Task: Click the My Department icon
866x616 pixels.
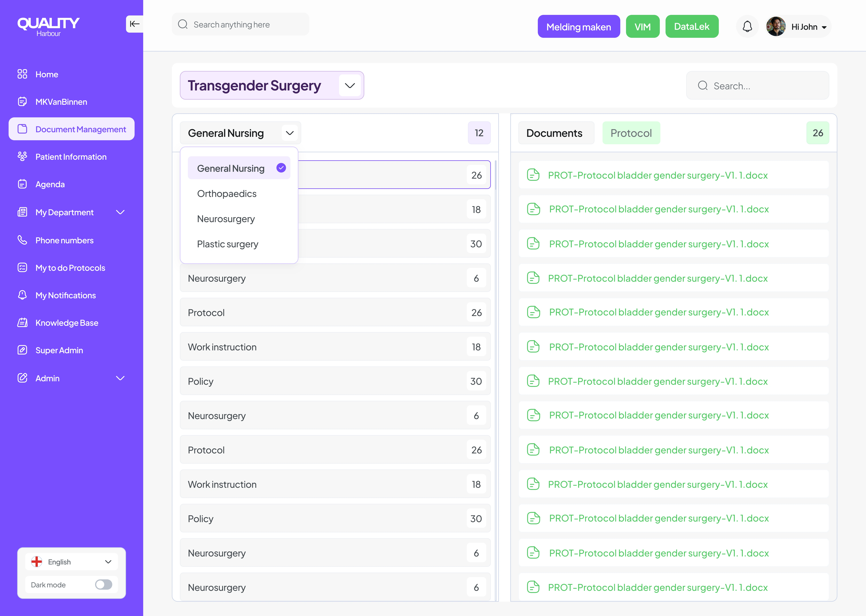Action: point(22,212)
